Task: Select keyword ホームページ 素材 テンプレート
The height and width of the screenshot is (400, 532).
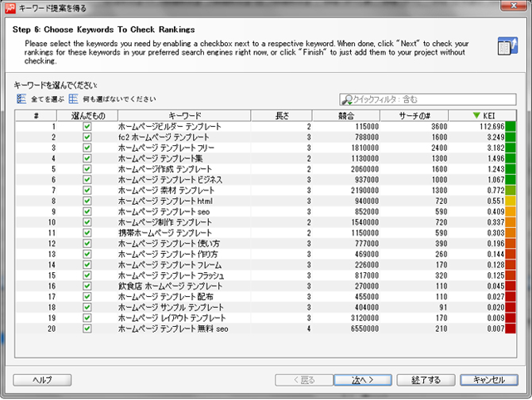Action: coord(166,190)
